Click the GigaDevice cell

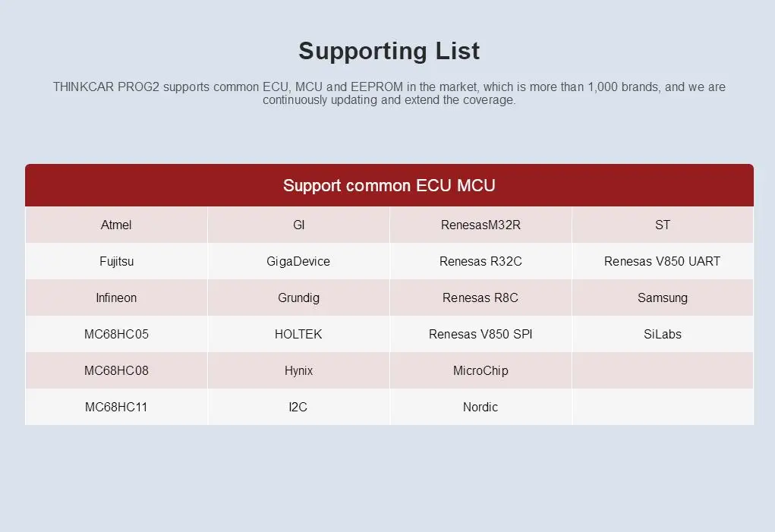click(x=298, y=261)
